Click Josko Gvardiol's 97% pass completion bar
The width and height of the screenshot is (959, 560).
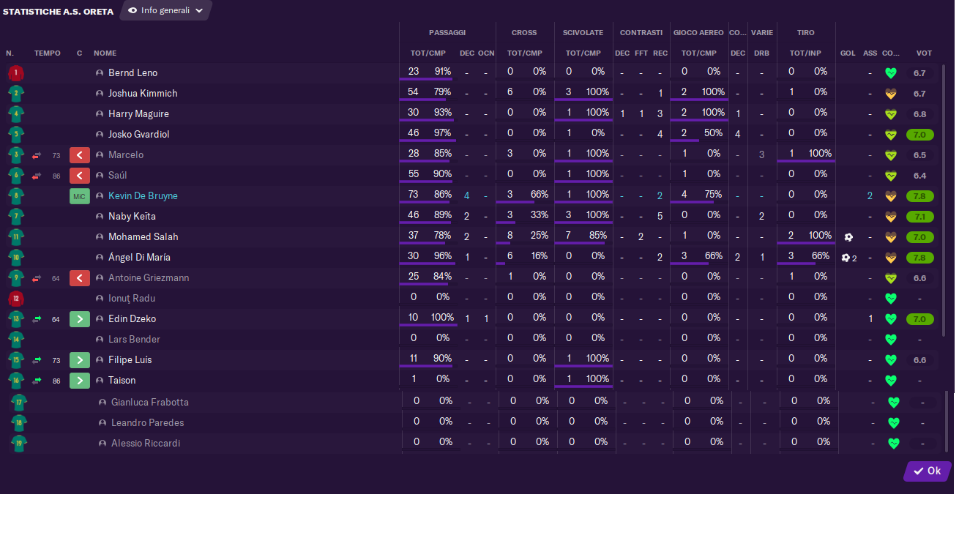pyautogui.click(x=428, y=141)
